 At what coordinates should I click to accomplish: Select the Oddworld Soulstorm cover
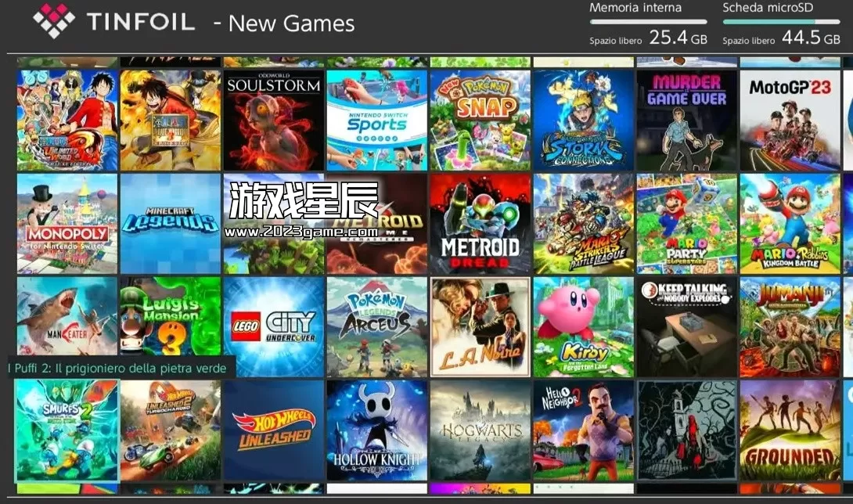click(x=274, y=121)
